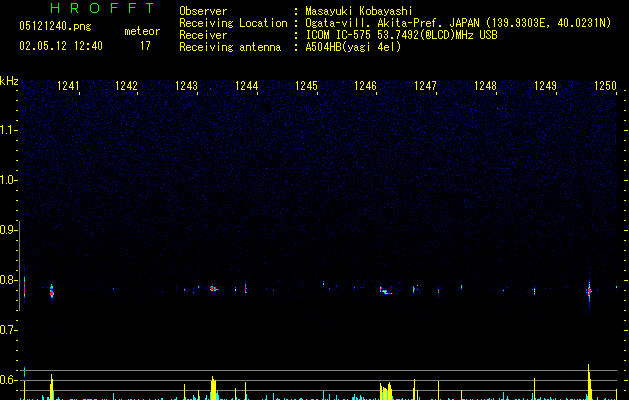
Task: Click the 0.8 kHz axis label
Action: coord(8,280)
